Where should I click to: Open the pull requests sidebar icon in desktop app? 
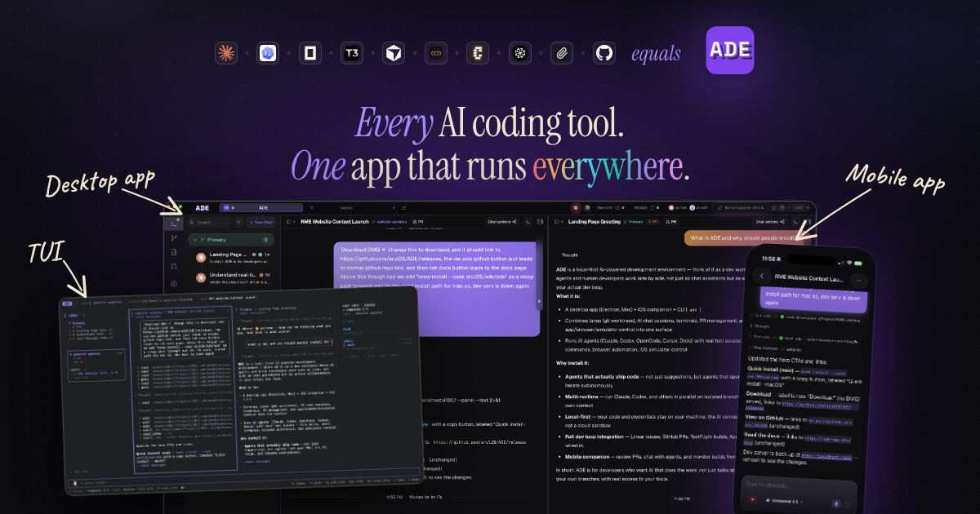tap(174, 266)
